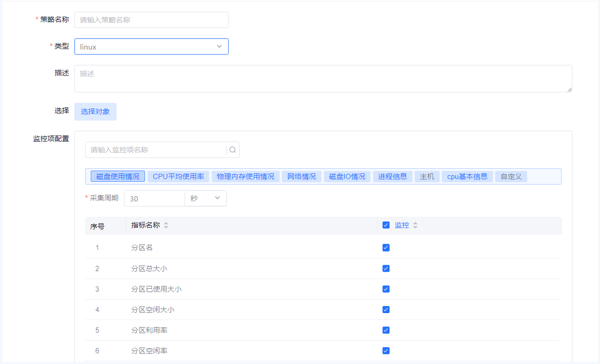This screenshot has height=364, width=600.
Task: Click the search magnifier icon for monitor items
Action: click(232, 150)
